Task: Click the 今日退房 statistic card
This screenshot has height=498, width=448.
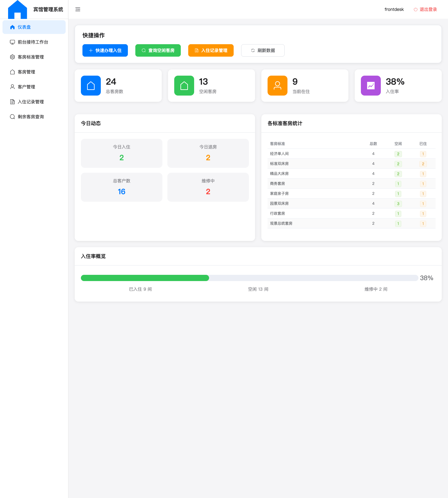Action: 208,153
